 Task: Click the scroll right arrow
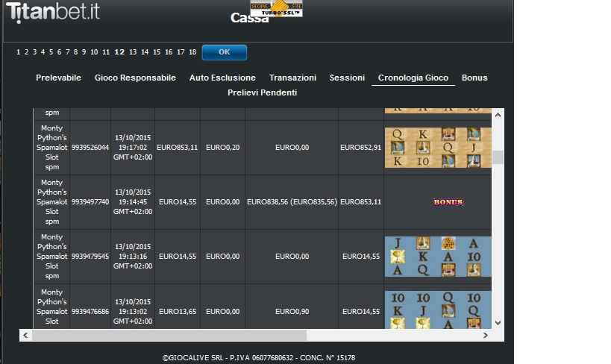click(x=485, y=335)
